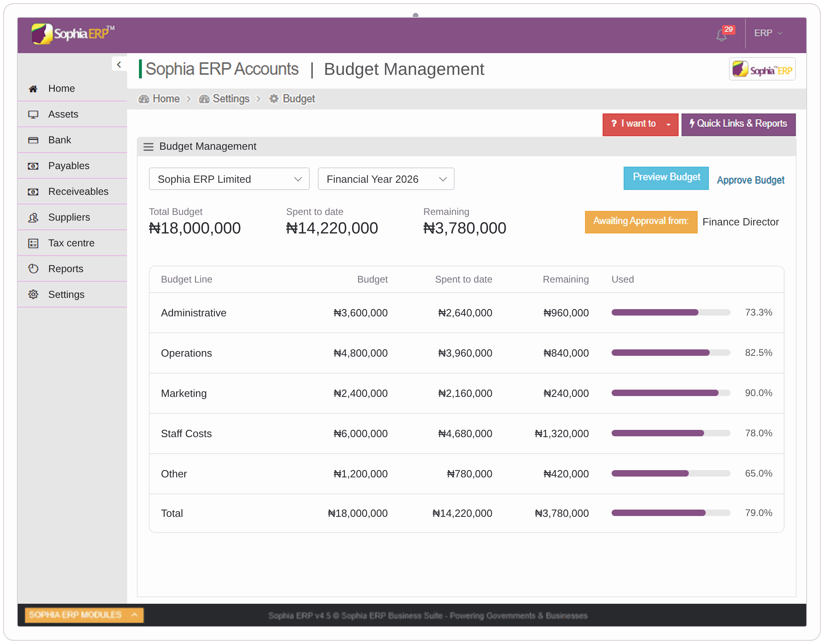Click dashboard icon beside Home breadcrumb
Image resolution: width=824 pixels, height=644 pixels.
click(x=143, y=99)
